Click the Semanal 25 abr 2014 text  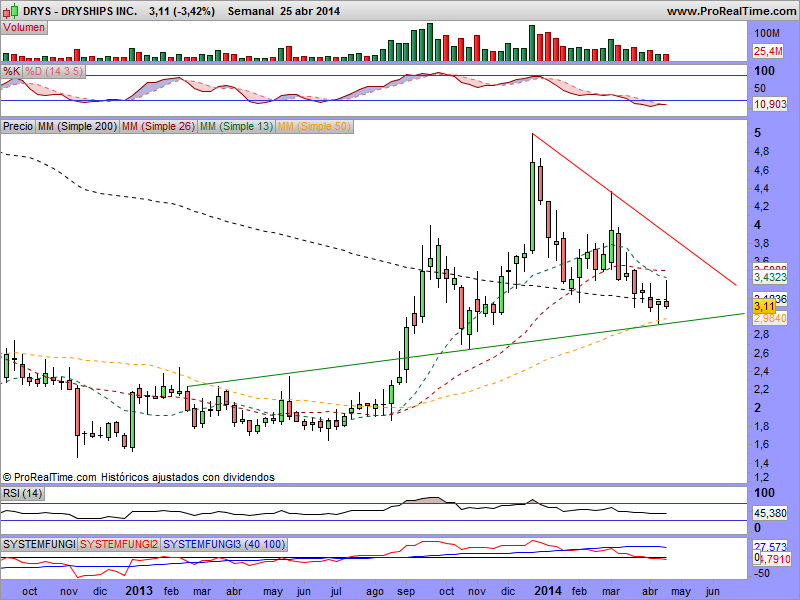pyautogui.click(x=284, y=11)
